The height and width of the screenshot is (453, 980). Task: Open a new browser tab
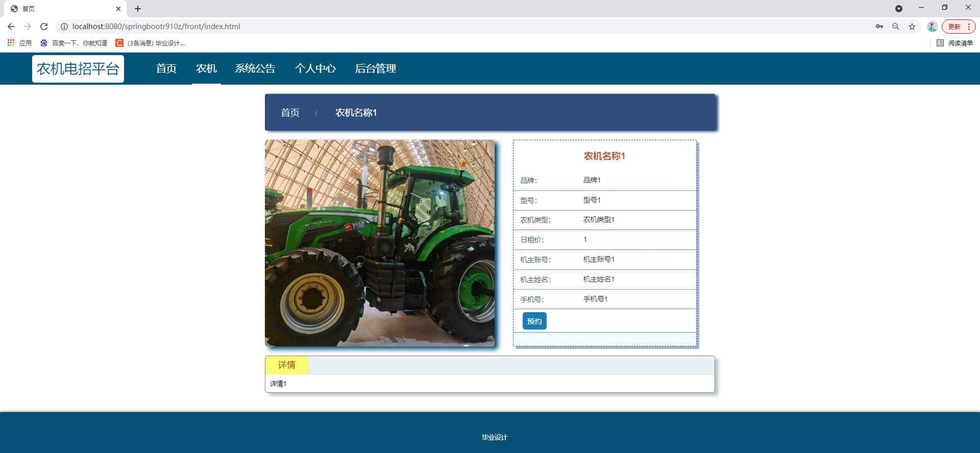point(138,9)
